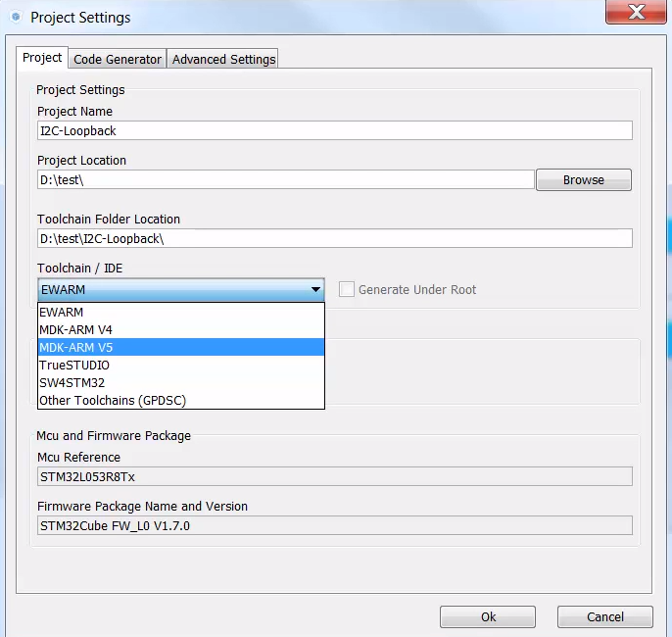
Task: Click the Toolchain Folder Location field
Action: [335, 238]
